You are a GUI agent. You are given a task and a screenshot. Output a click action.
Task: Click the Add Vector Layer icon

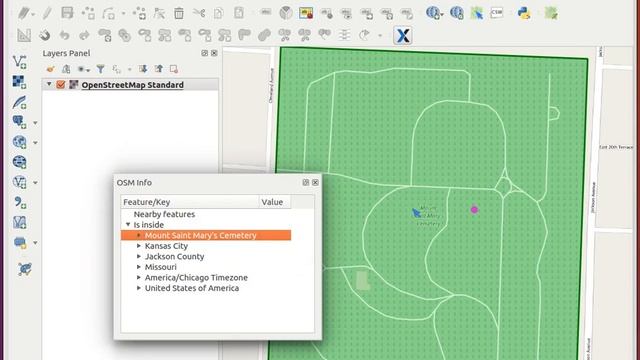(x=19, y=62)
